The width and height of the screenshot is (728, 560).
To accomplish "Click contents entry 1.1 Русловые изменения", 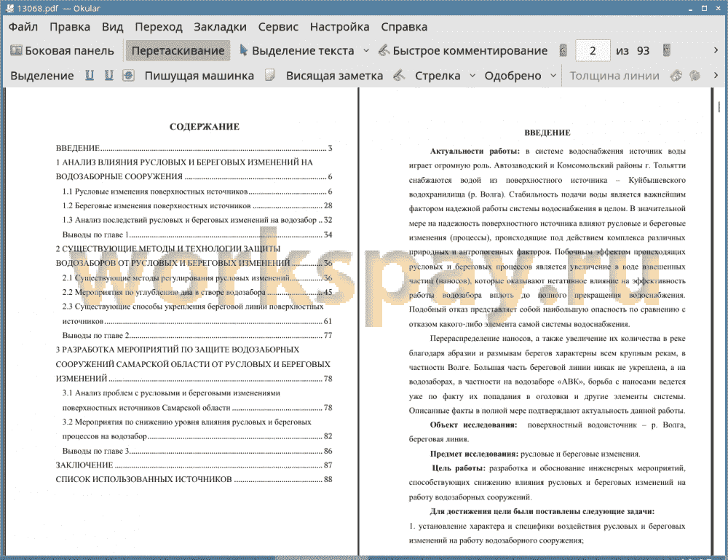I will pyautogui.click(x=197, y=192).
